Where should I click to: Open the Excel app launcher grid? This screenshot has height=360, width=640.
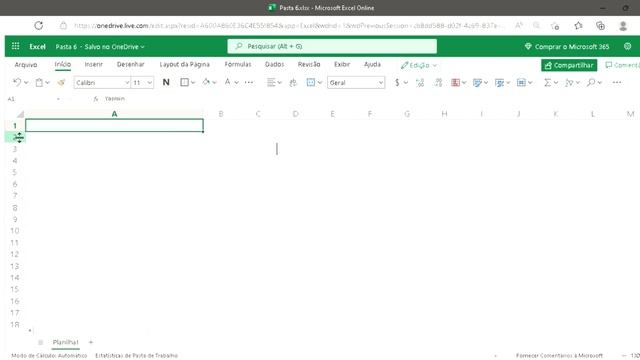click(x=16, y=46)
